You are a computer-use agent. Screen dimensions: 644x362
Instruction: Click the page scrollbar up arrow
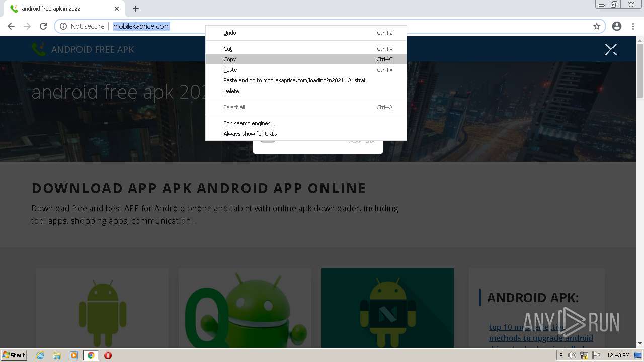click(x=640, y=40)
